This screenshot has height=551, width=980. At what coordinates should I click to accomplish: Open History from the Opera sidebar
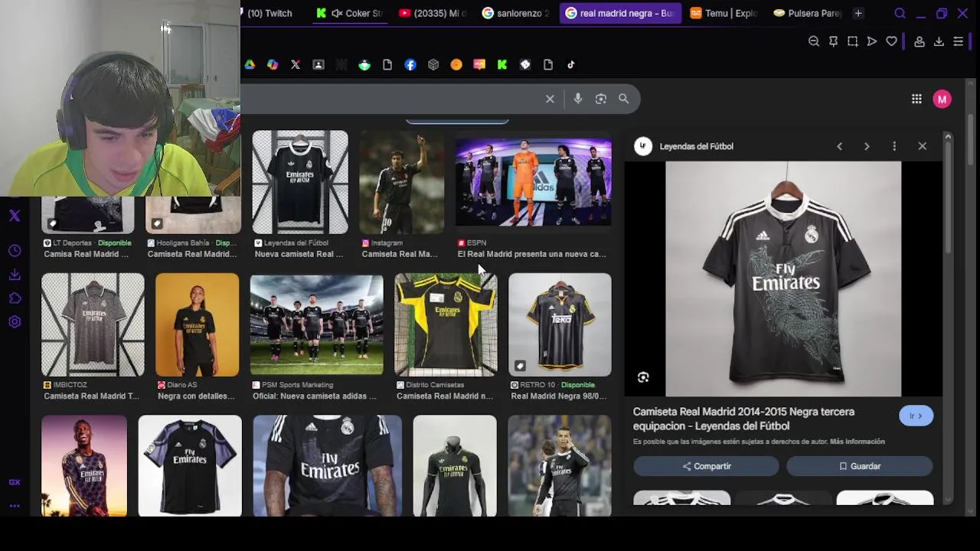pyautogui.click(x=15, y=251)
